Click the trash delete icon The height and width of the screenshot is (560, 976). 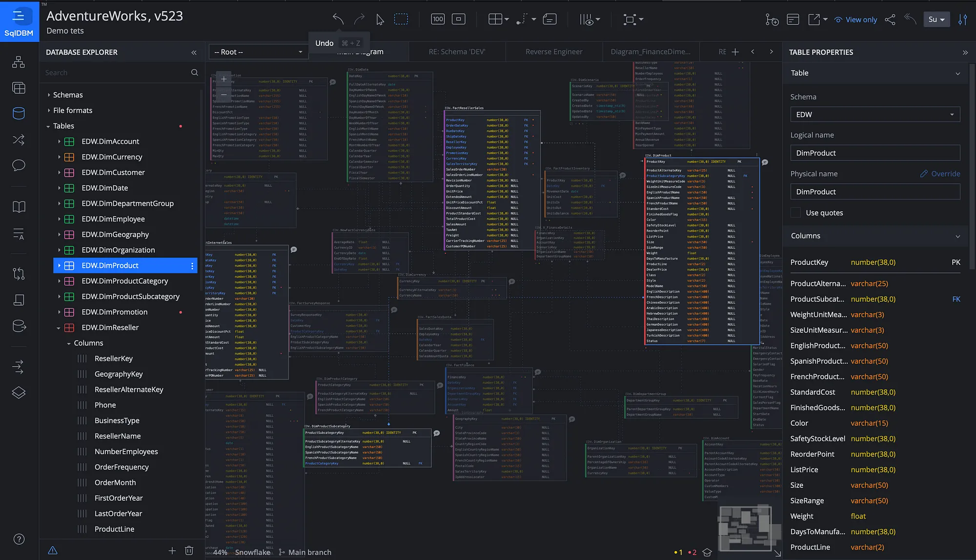(x=189, y=550)
